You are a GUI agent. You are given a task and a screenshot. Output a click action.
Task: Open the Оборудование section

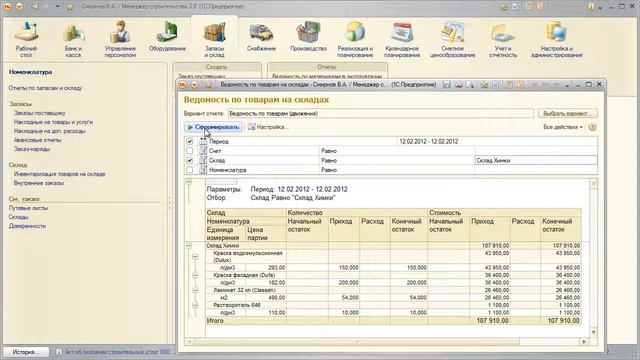pyautogui.click(x=167, y=37)
